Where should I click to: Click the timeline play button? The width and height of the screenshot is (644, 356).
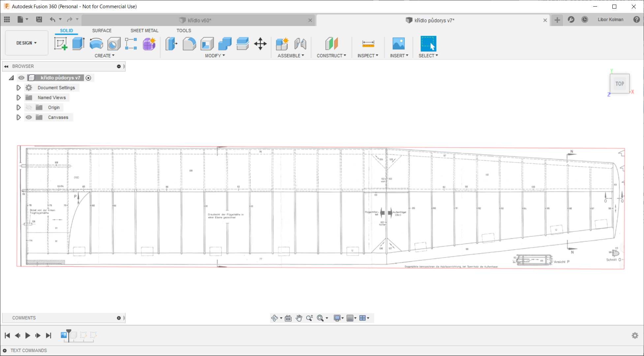click(28, 335)
